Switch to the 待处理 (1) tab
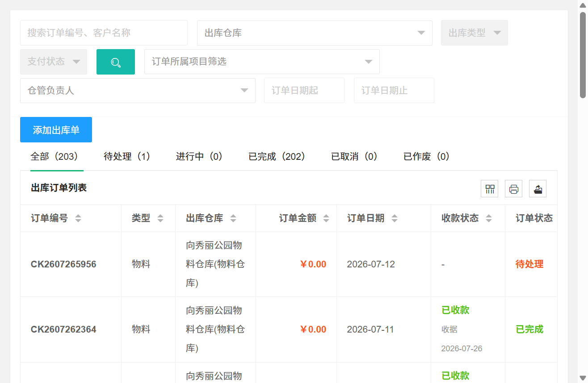588x383 pixels. [130, 157]
